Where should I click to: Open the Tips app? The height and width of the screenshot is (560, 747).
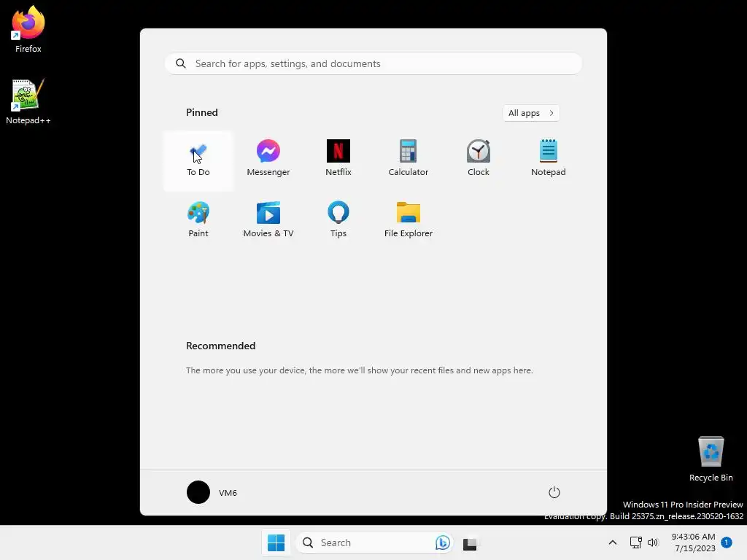click(x=338, y=222)
